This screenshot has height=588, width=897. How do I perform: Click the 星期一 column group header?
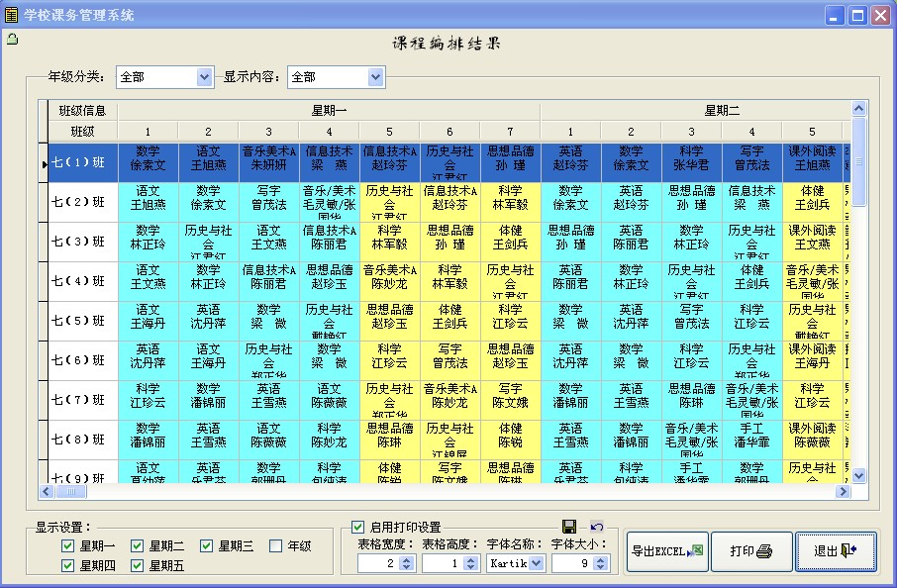coord(329,111)
